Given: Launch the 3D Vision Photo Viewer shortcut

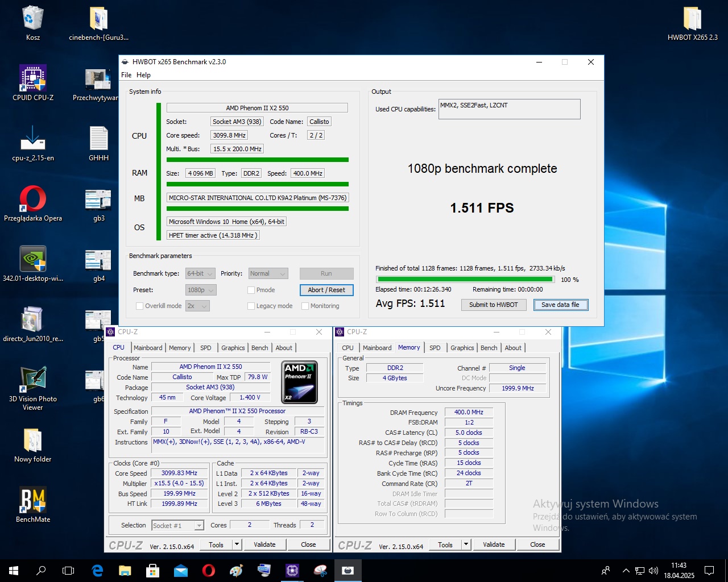Looking at the screenshot, I should pos(33,389).
